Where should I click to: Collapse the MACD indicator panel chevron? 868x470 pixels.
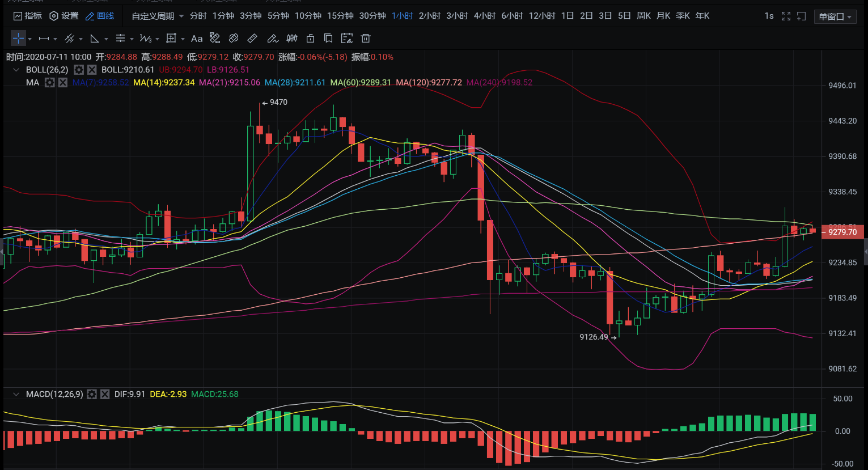tap(16, 394)
